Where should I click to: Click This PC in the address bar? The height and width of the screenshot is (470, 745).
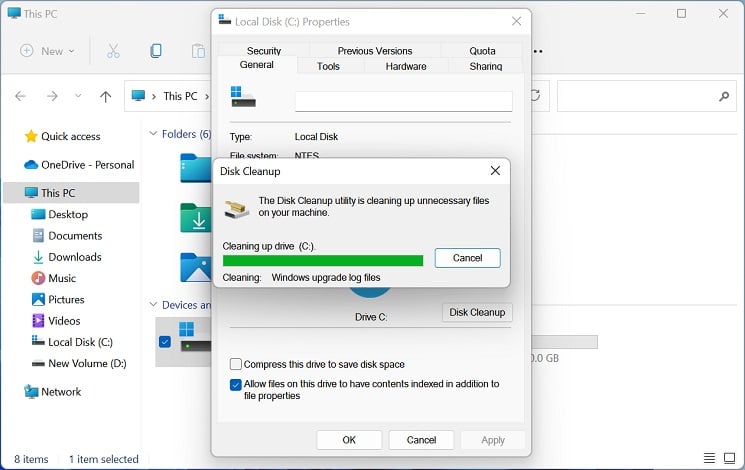pyautogui.click(x=180, y=96)
